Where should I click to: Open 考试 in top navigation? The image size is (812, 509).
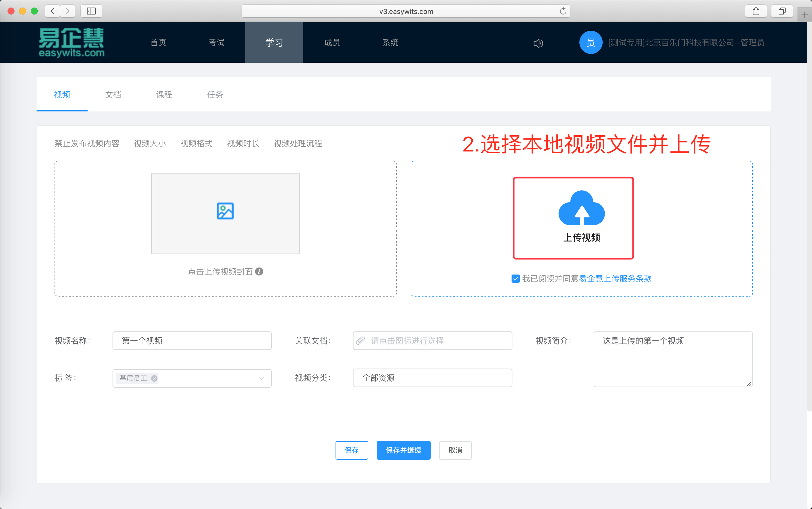[x=216, y=42]
